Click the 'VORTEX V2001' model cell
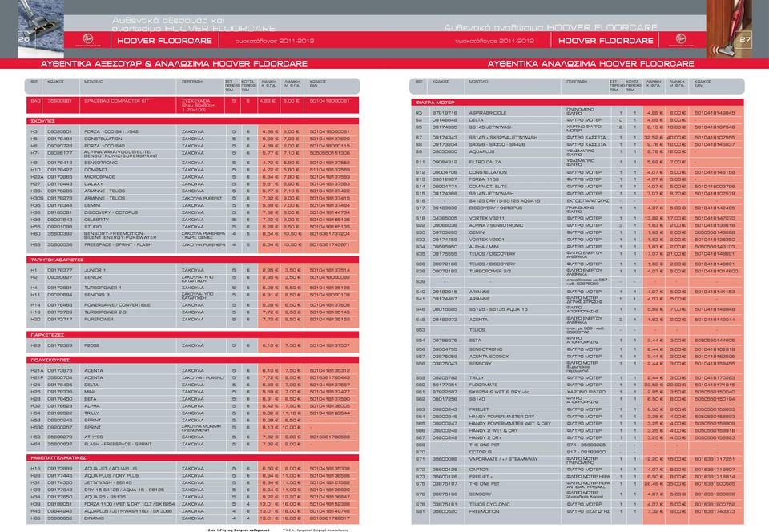This screenshot has height=532, width=769. (x=486, y=240)
